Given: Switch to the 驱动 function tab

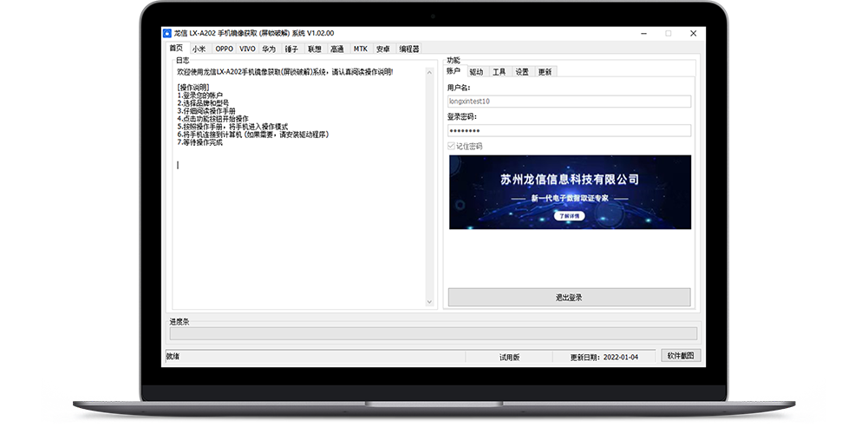Looking at the screenshot, I should [476, 72].
